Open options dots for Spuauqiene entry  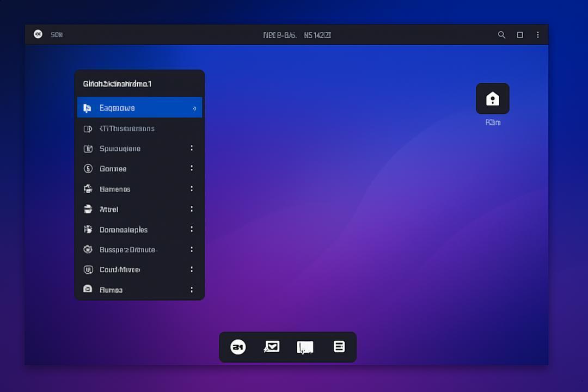pyautogui.click(x=192, y=148)
